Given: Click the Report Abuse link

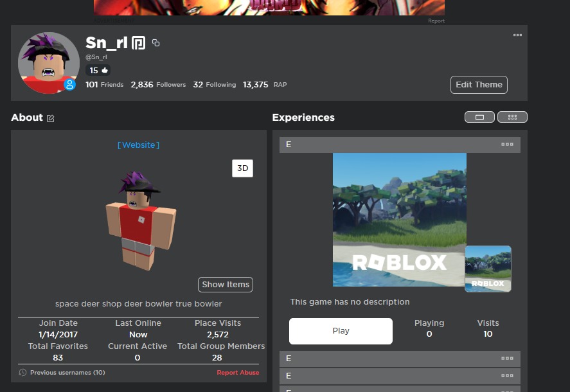Looking at the screenshot, I should (238, 373).
